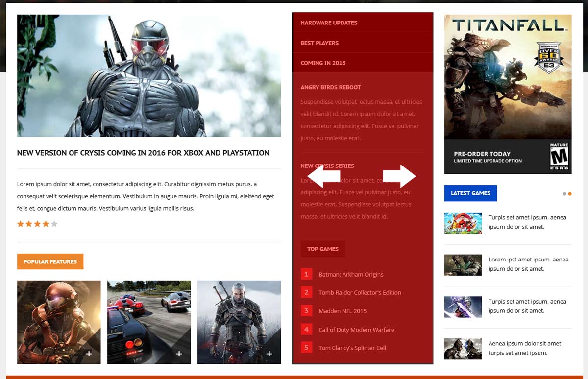The image size is (588, 379).
Task: Click the Turpis text beside the Angry Birds thumbnail
Action: coord(527,222)
